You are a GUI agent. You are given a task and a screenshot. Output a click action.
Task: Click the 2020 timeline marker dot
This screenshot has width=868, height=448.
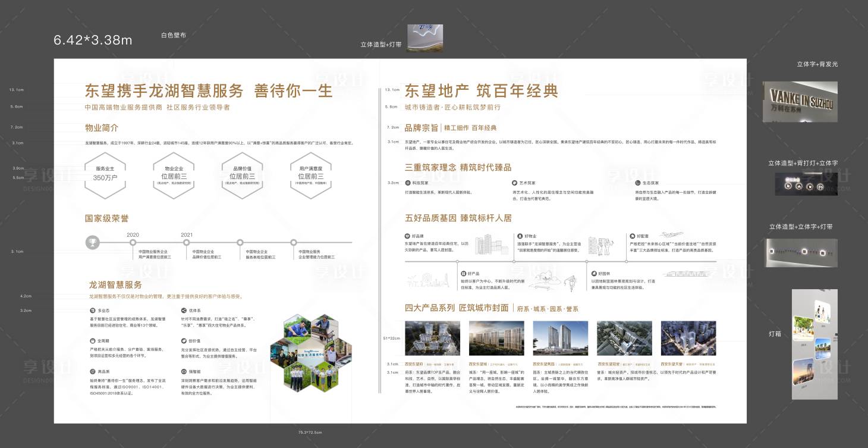coord(133,242)
